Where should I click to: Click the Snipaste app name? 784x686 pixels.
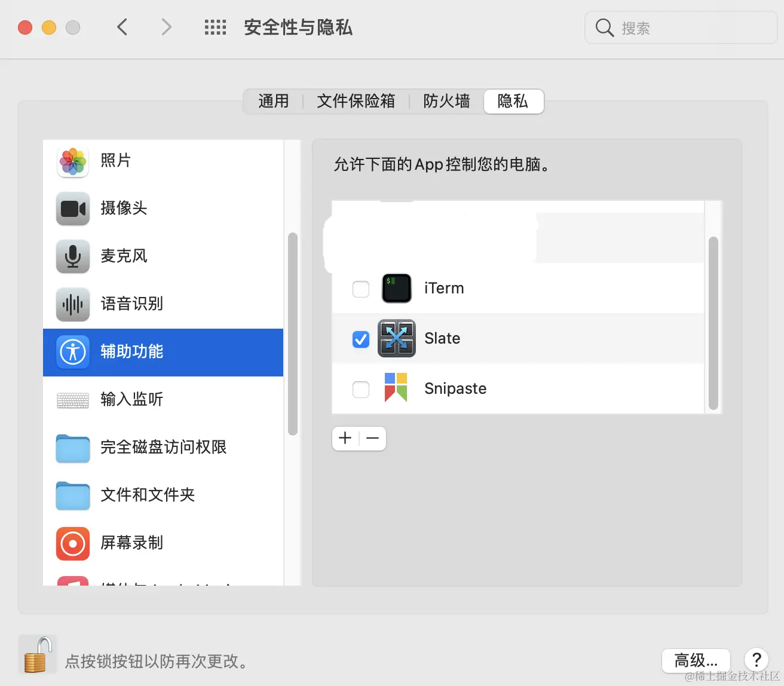coord(455,388)
